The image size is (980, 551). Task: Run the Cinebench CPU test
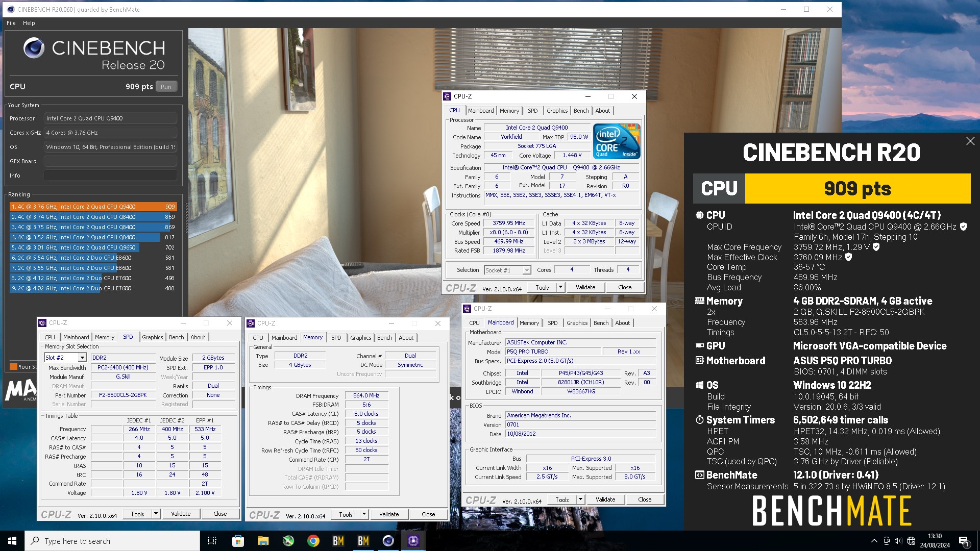(166, 87)
